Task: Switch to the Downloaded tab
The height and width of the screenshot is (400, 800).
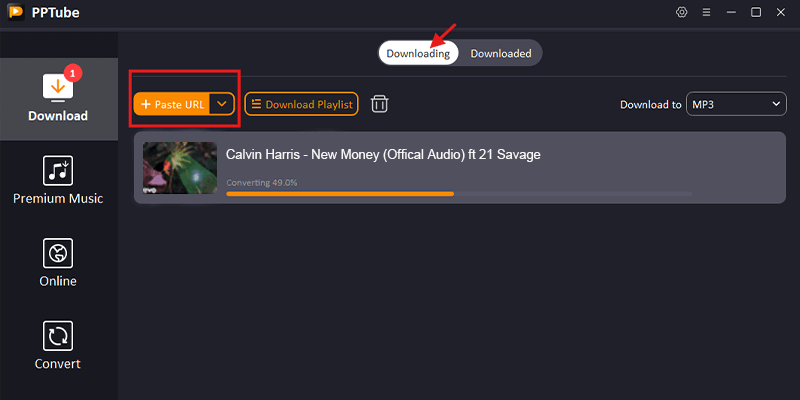Action: click(501, 53)
